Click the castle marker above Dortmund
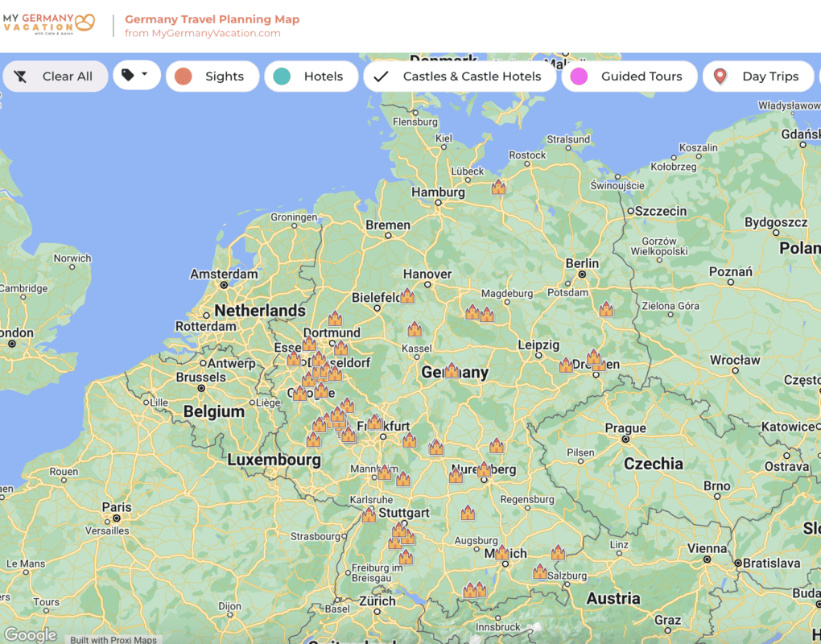The height and width of the screenshot is (644, 821). pos(335,319)
